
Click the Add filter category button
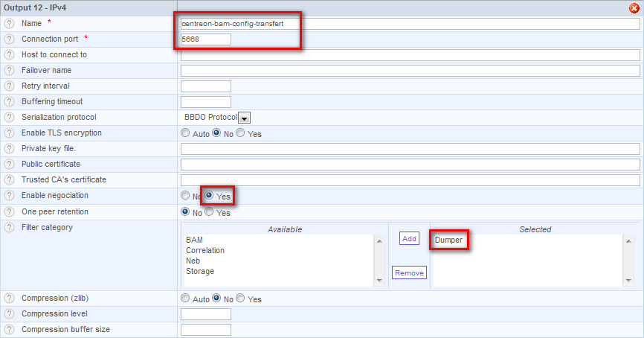409,238
